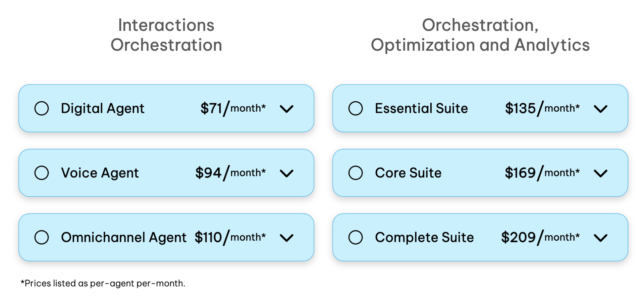The image size is (644, 301).
Task: Click the Digital Agent pricing card
Action: point(167,108)
